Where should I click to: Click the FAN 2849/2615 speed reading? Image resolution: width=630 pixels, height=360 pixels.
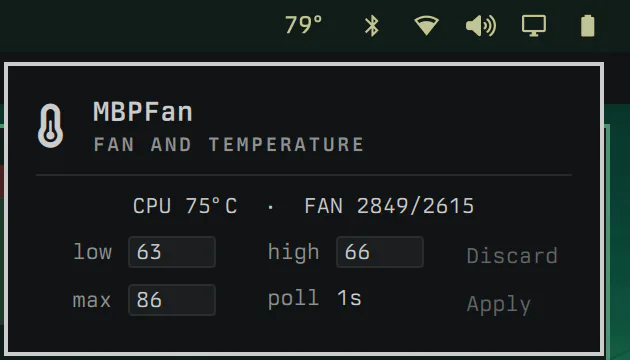389,206
